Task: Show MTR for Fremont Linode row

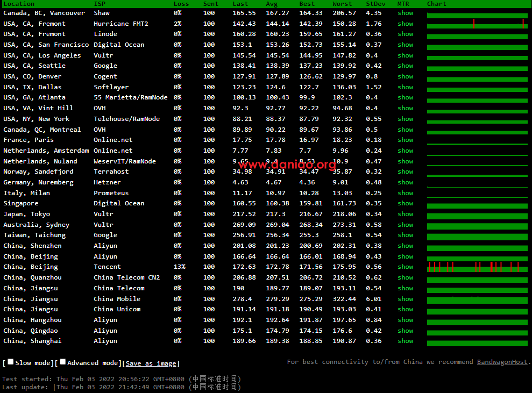Action: pyautogui.click(x=406, y=34)
